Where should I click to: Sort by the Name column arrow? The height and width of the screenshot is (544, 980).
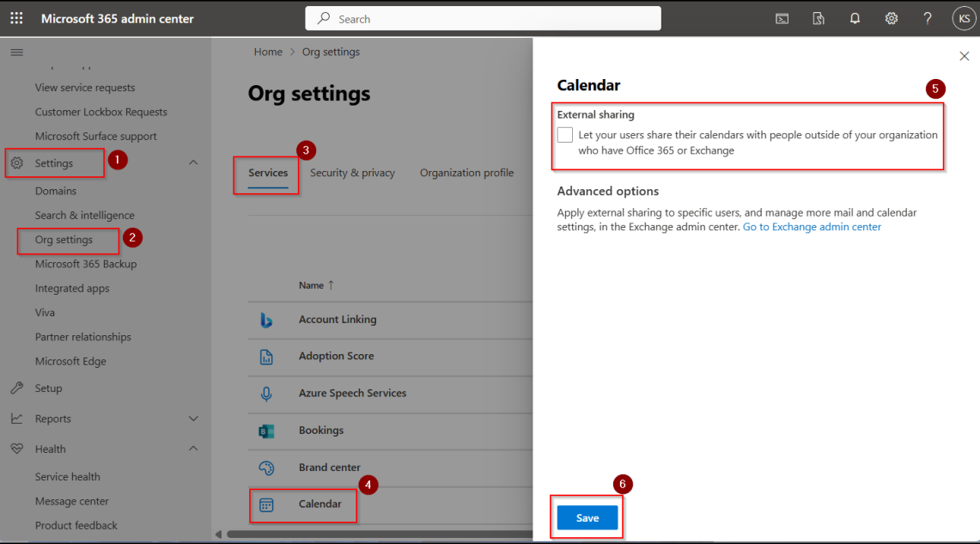[x=332, y=285]
